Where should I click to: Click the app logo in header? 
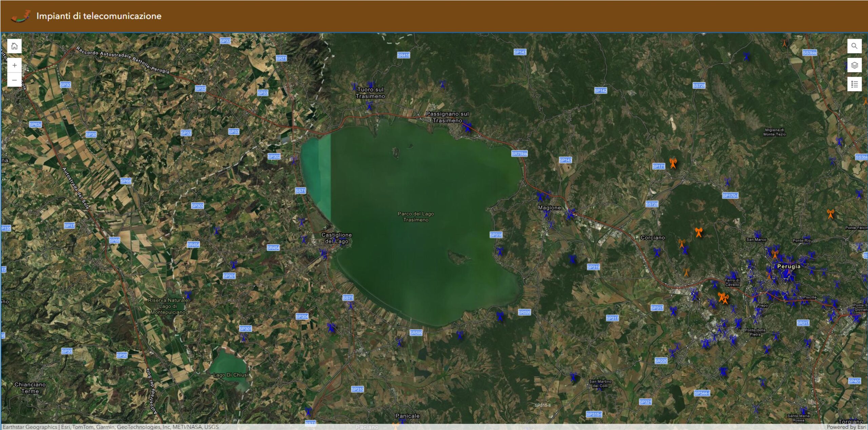point(21,16)
